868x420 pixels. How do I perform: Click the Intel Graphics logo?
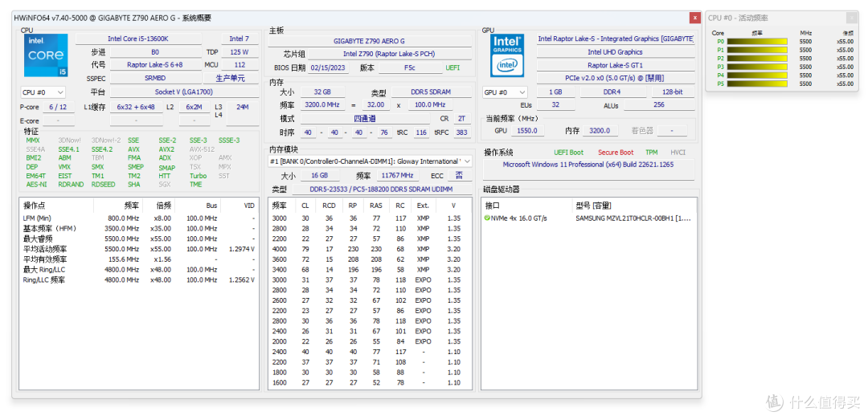point(507,55)
